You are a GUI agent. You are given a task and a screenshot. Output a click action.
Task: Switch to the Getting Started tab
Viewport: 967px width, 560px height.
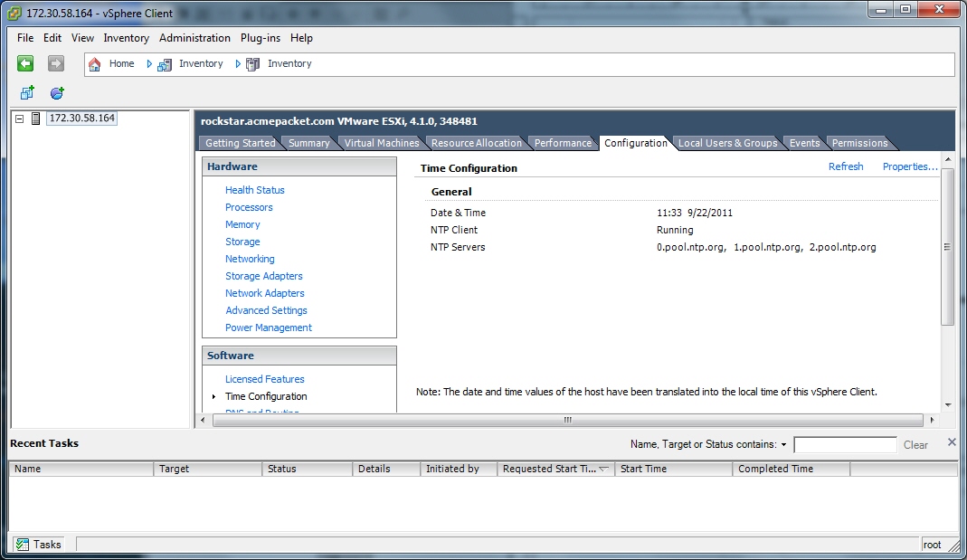[241, 143]
